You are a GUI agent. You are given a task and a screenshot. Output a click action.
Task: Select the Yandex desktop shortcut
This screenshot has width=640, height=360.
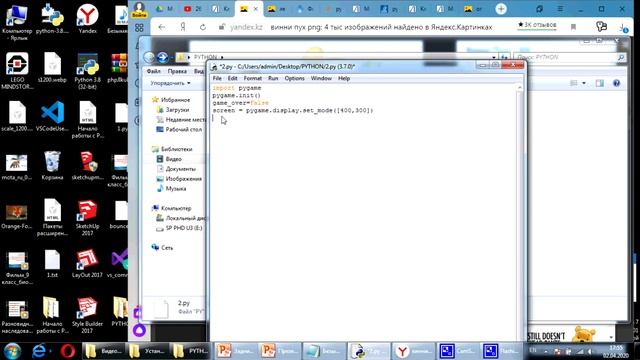[87, 19]
